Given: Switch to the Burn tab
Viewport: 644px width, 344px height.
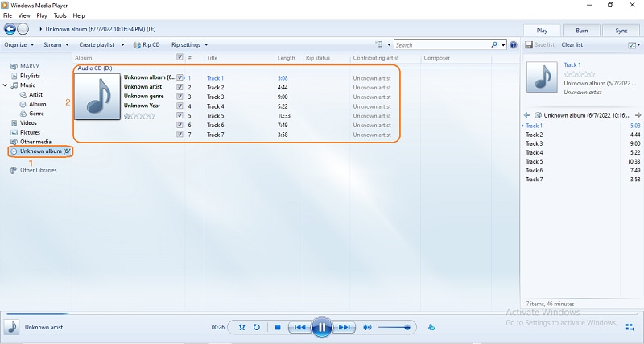Looking at the screenshot, I should click(x=581, y=31).
